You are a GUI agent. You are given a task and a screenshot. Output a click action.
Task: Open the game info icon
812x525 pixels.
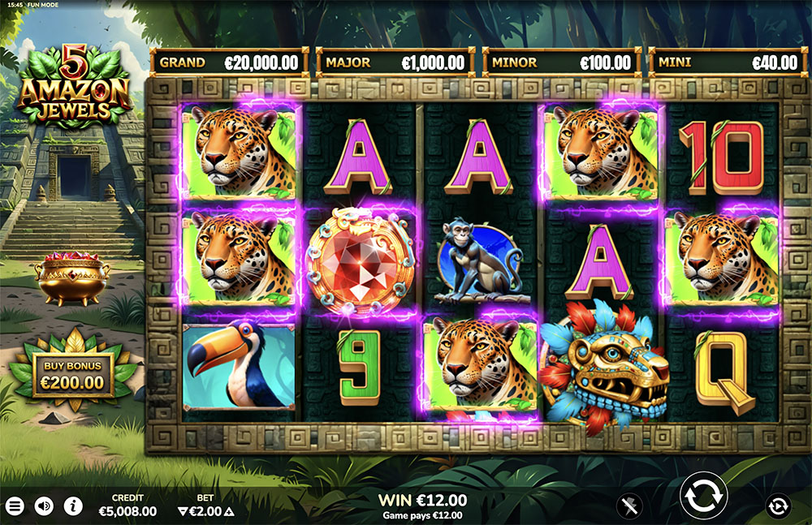73,506
